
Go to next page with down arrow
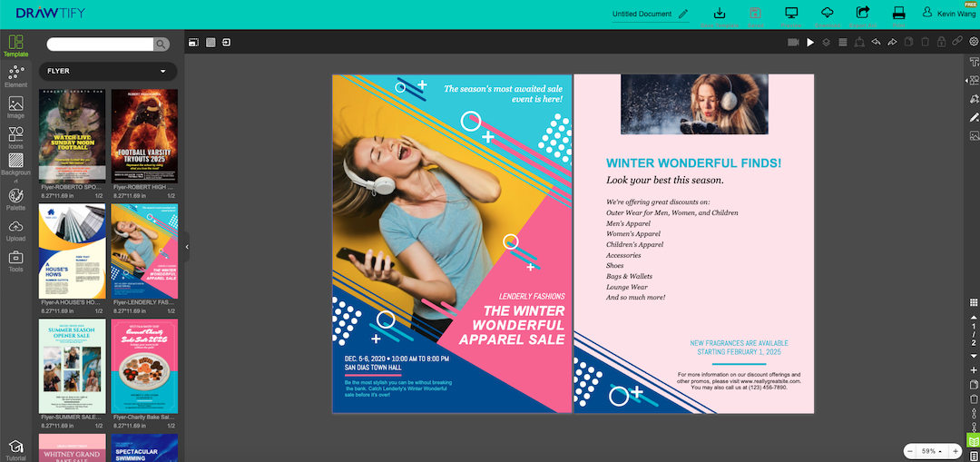[x=973, y=356]
